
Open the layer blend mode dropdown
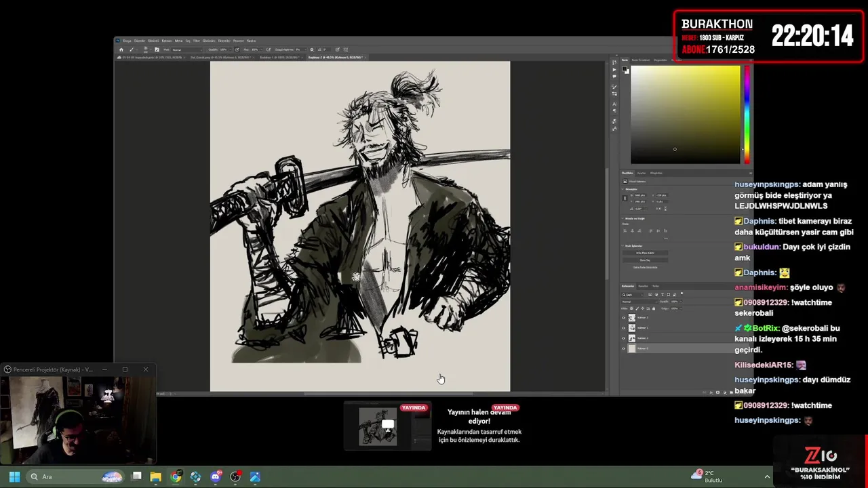tap(639, 302)
